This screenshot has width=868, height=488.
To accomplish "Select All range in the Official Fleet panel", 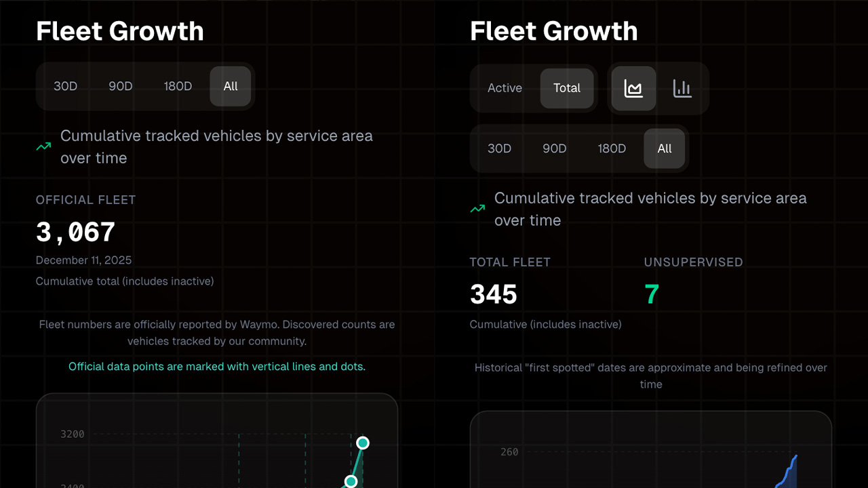I will click(x=231, y=86).
